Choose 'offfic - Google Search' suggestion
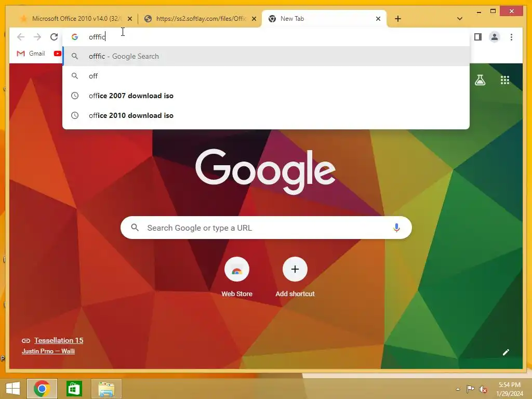The image size is (532, 399). click(x=266, y=56)
